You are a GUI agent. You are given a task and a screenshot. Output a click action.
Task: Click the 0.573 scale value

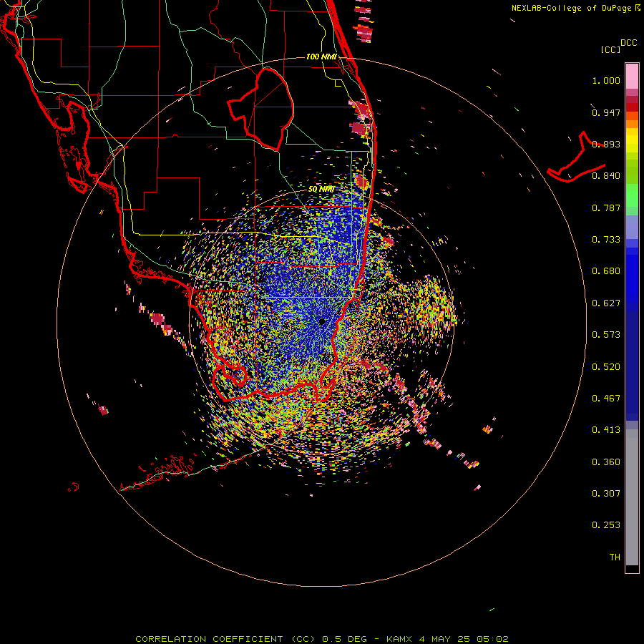pos(606,335)
